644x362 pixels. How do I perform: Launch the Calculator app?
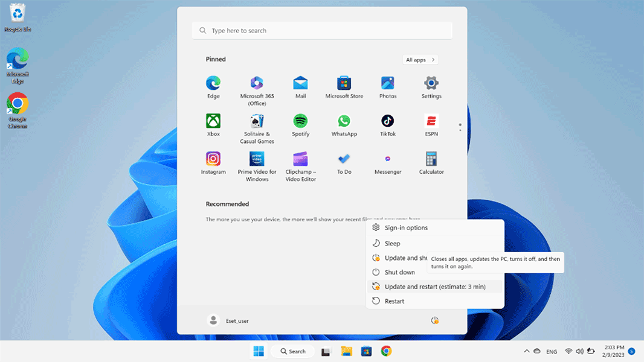coord(431,159)
